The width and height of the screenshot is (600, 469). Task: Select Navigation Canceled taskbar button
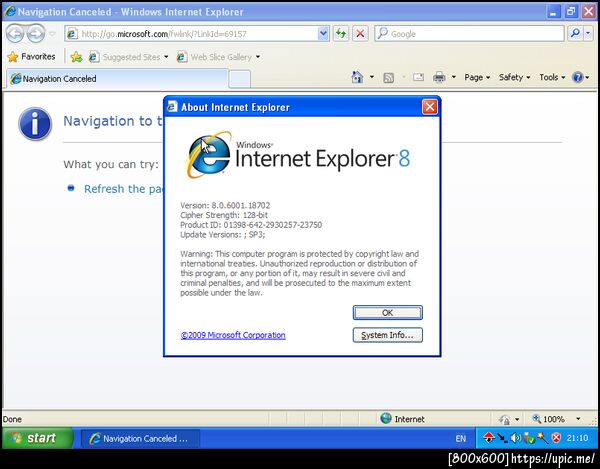(140, 438)
